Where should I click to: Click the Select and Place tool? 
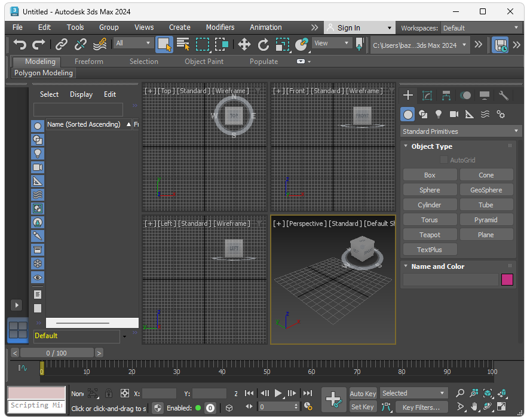point(302,44)
